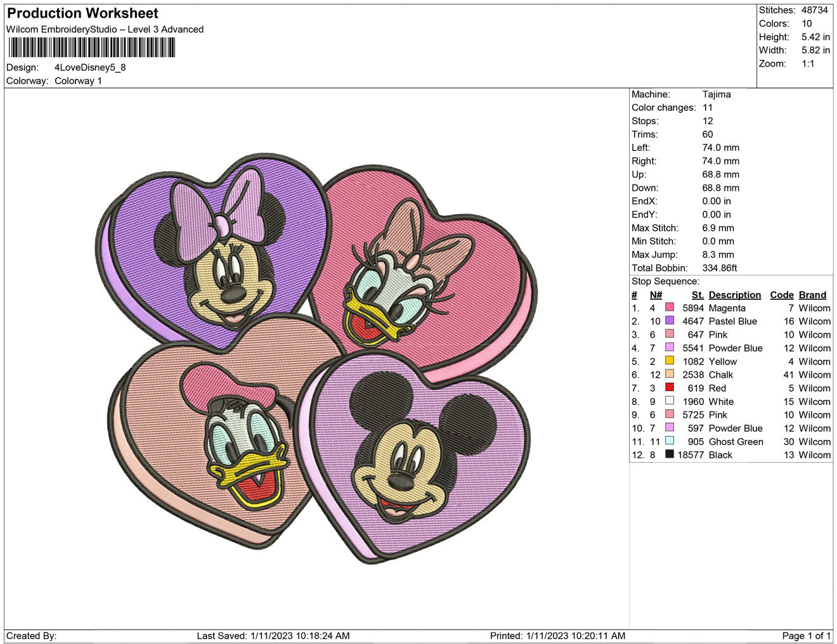
Task: Select the Total Bobbin value "334.86ft"
Action: [720, 267]
